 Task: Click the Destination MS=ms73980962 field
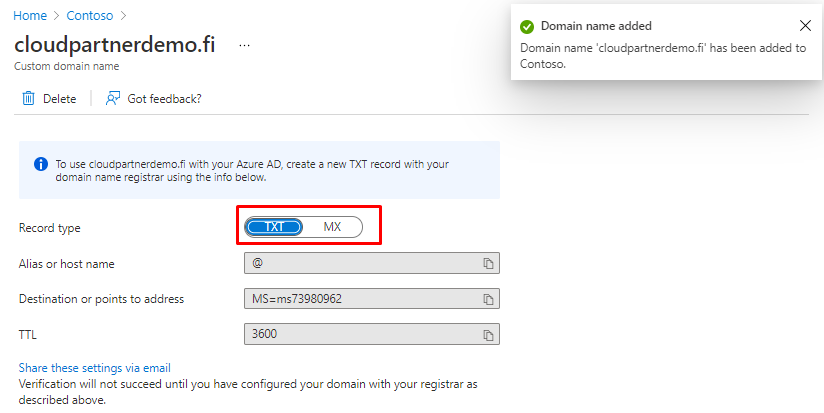coord(362,299)
